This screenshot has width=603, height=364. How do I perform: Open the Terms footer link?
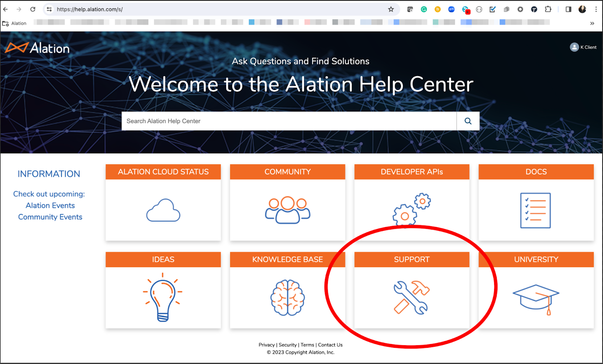coord(307,345)
